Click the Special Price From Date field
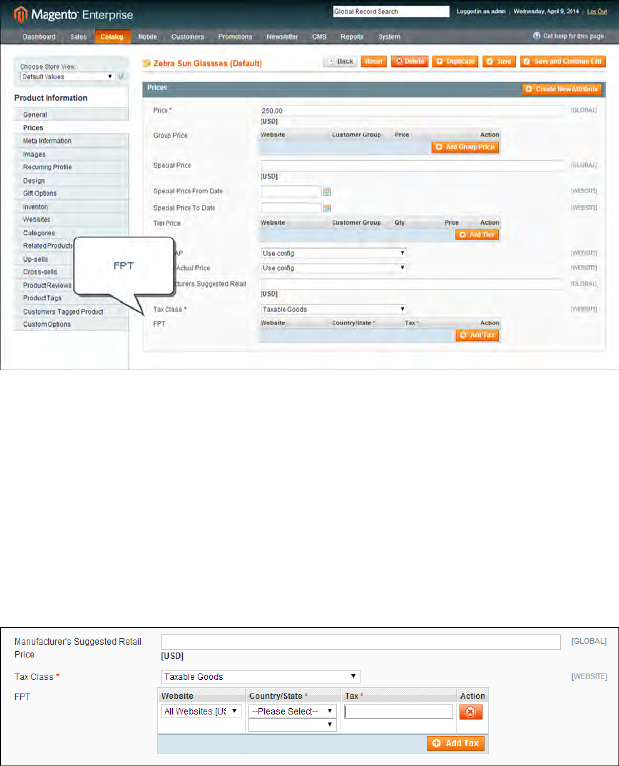The height and width of the screenshot is (766, 619). coord(291,192)
